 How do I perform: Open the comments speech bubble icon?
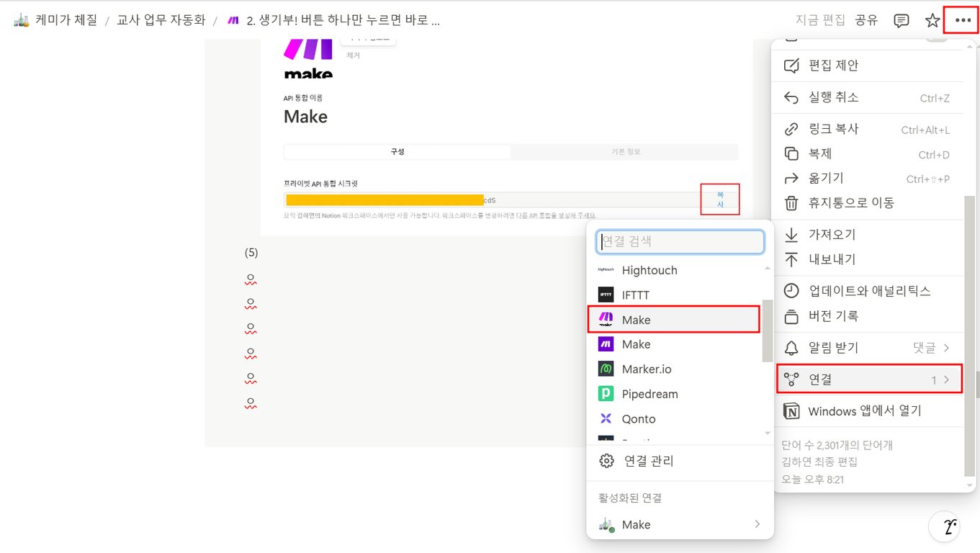click(901, 20)
